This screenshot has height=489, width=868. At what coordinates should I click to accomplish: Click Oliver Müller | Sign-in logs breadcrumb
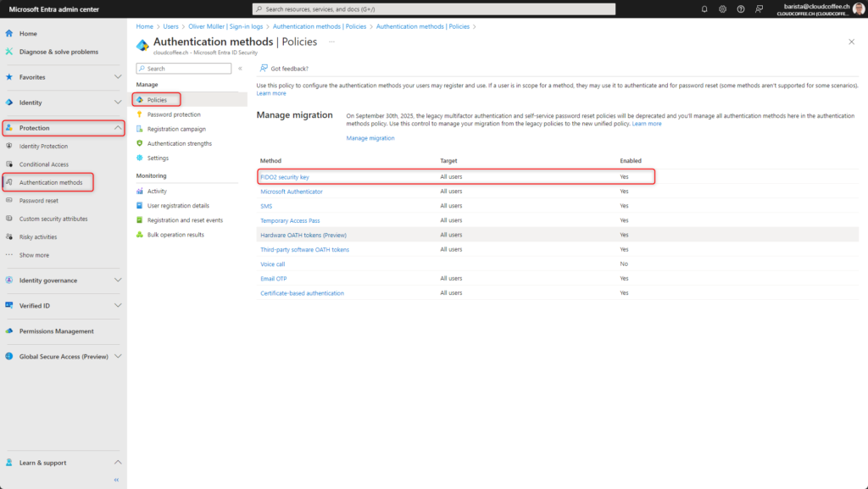[x=225, y=26]
